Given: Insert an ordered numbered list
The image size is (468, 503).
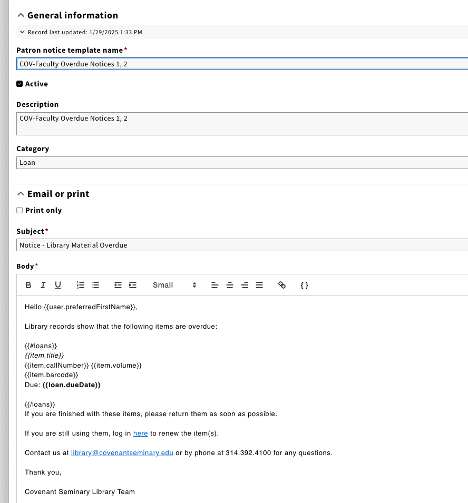Looking at the screenshot, I should tap(80, 285).
